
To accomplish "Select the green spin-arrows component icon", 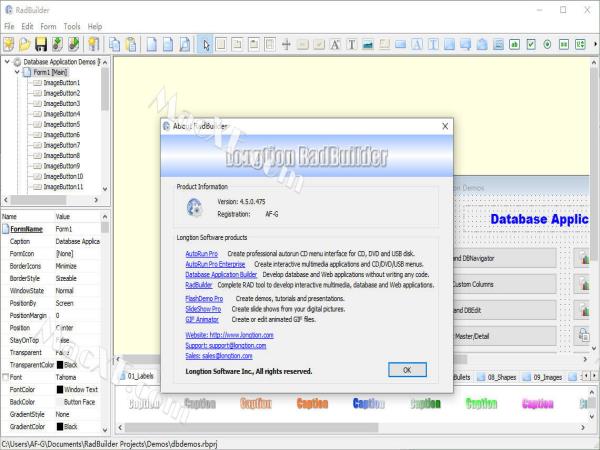I will tap(580, 44).
